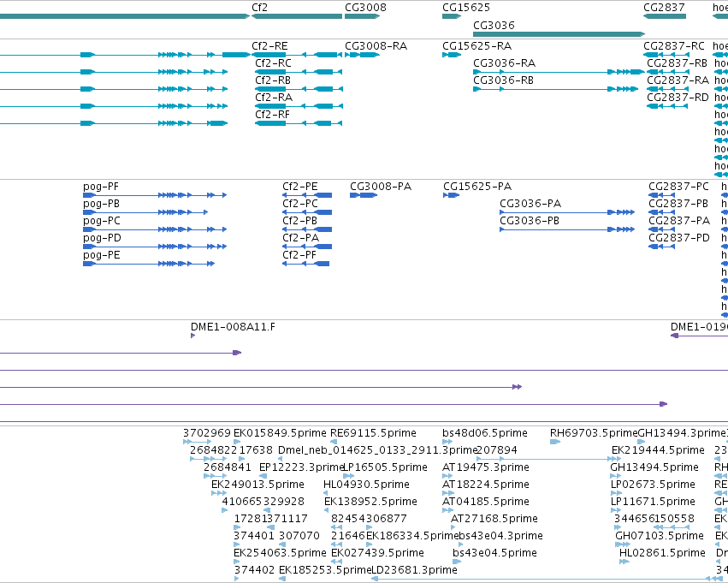Open the Cf2-PA protein label
This screenshot has width=728, height=583.
tap(301, 238)
